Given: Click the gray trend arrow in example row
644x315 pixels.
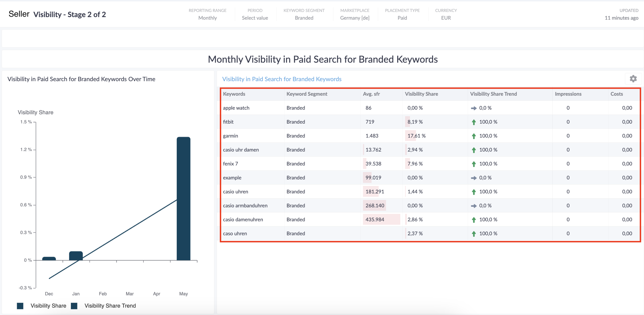Looking at the screenshot, I should tap(474, 178).
